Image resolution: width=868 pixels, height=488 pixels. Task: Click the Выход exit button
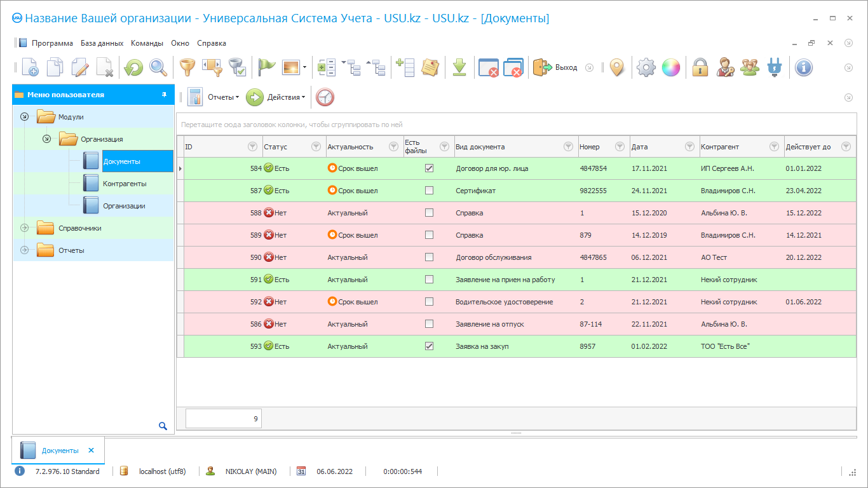click(555, 67)
